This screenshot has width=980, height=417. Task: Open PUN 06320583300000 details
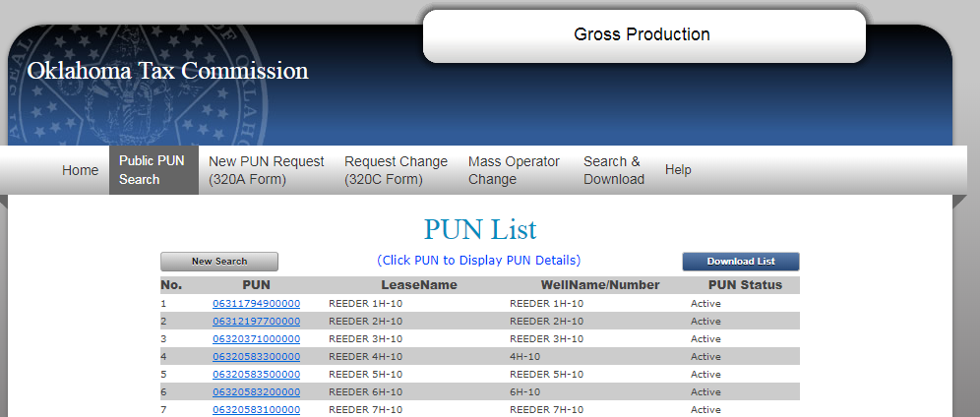(x=256, y=356)
